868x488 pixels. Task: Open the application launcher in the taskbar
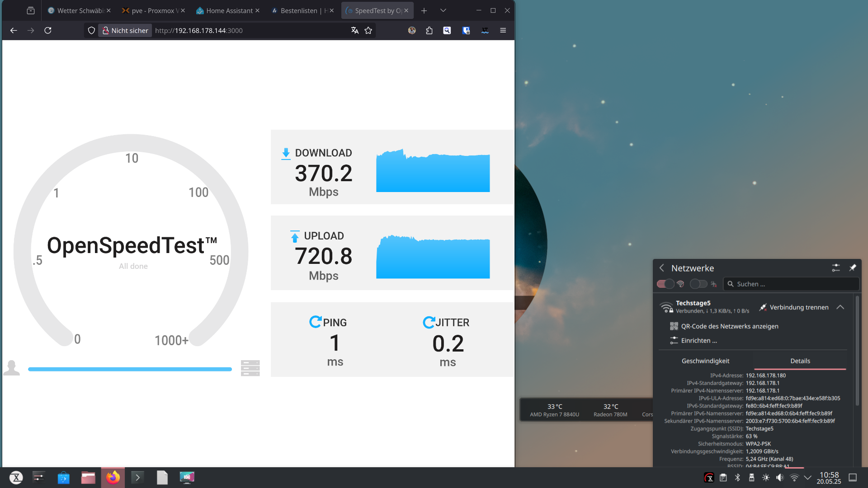click(x=16, y=478)
